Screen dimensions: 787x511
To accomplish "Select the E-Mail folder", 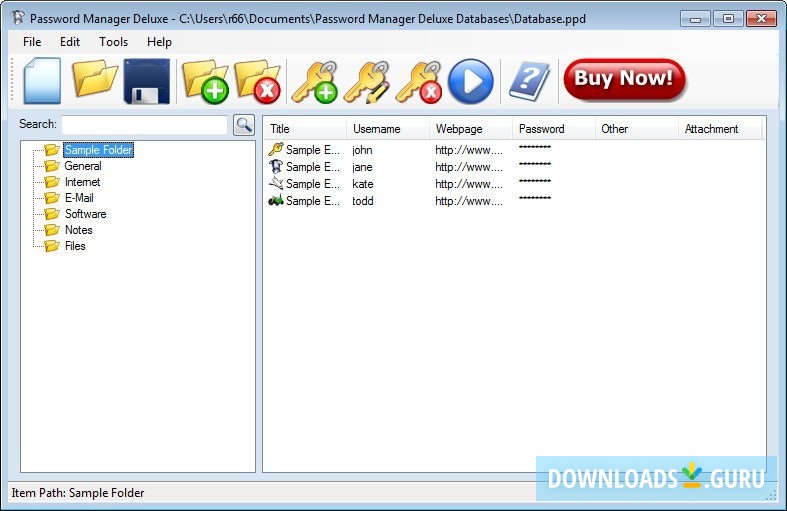I will click(79, 198).
